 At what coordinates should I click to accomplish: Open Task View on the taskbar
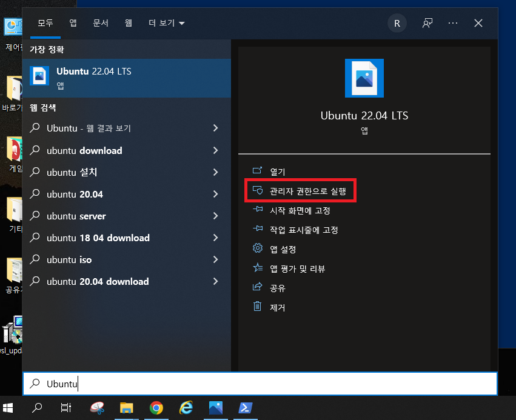pyautogui.click(x=66, y=408)
